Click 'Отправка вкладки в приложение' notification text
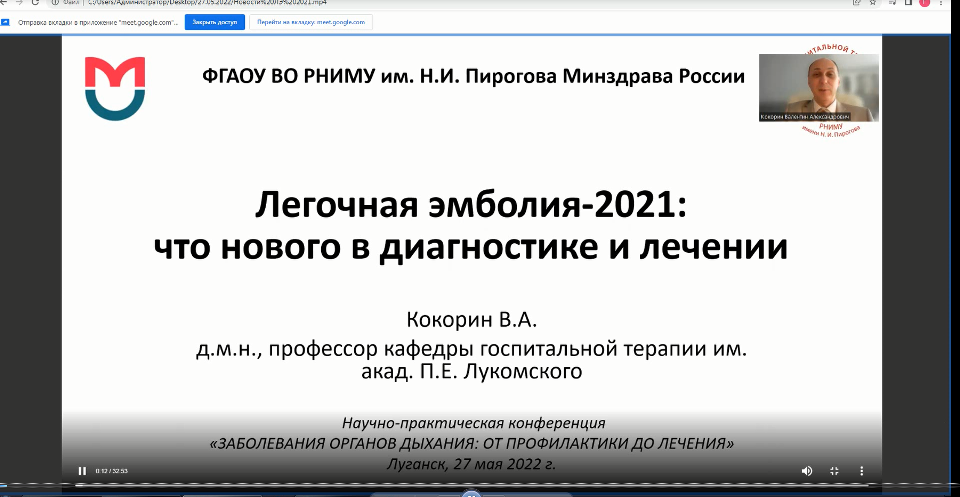960x497 pixels. point(99,22)
